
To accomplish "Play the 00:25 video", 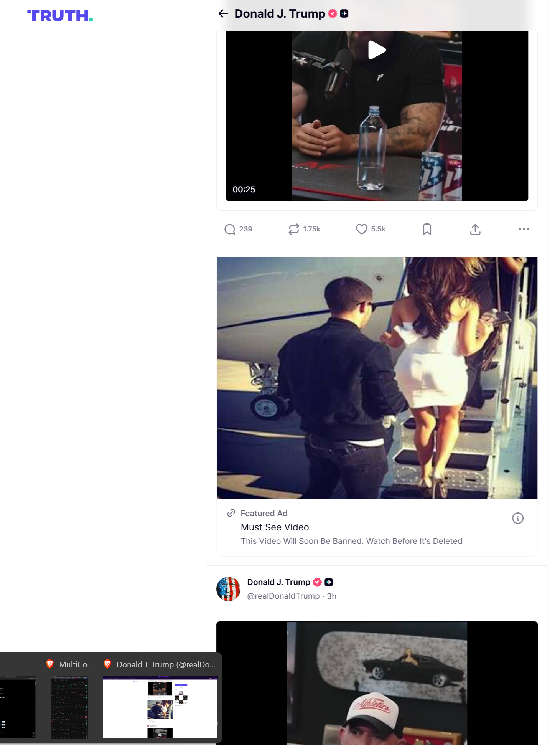I will 377,50.
